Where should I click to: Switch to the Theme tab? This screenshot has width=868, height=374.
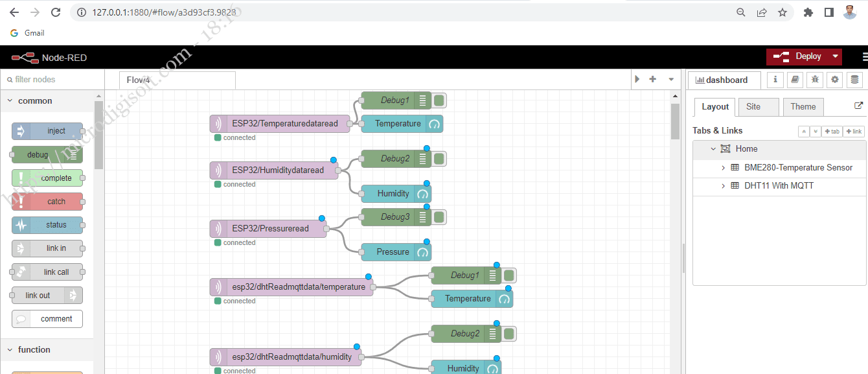[x=803, y=106]
